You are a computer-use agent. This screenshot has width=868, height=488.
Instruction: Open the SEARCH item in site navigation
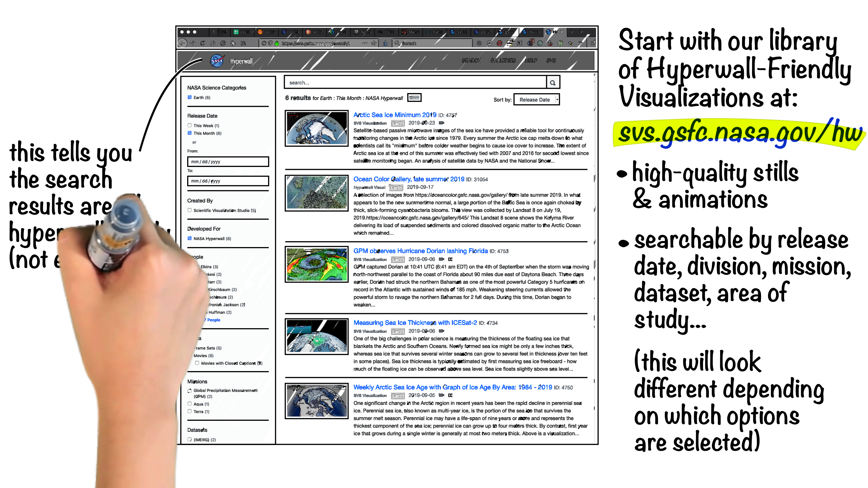point(471,61)
